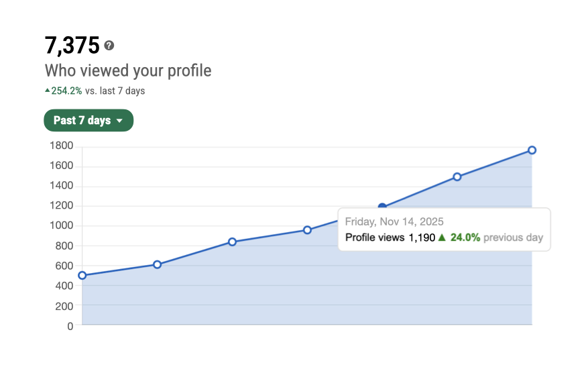Select the data point near 1500 views
The image size is (588, 369).
pos(457,177)
